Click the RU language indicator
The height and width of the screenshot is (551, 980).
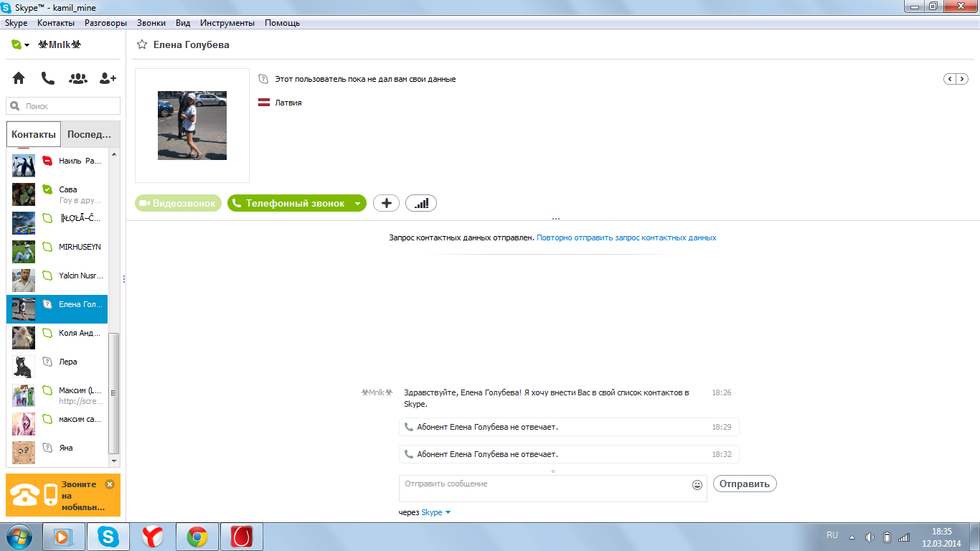point(832,535)
